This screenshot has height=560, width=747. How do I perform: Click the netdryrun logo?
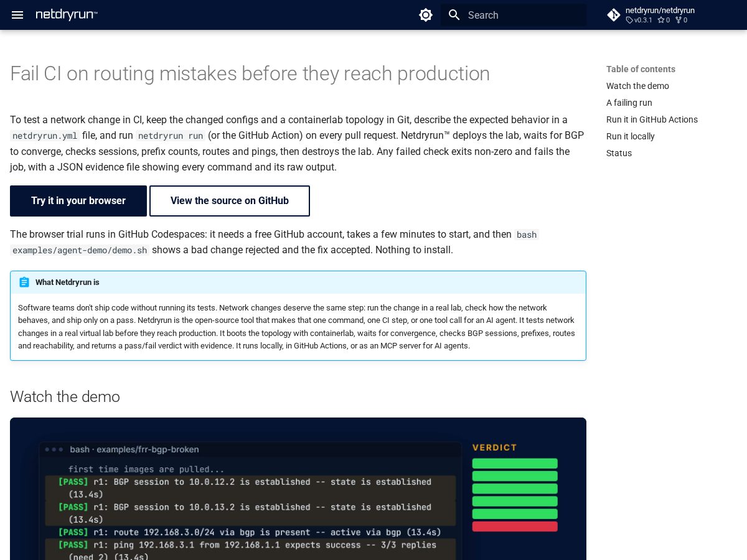(x=67, y=15)
